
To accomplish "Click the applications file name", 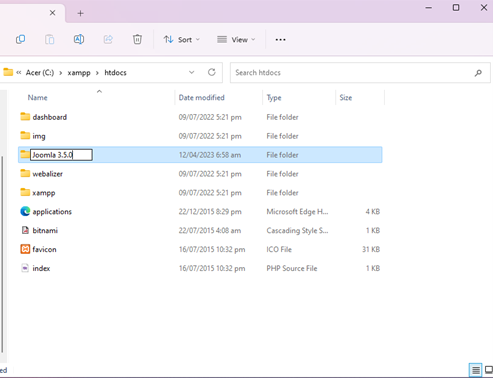I will [x=52, y=212].
